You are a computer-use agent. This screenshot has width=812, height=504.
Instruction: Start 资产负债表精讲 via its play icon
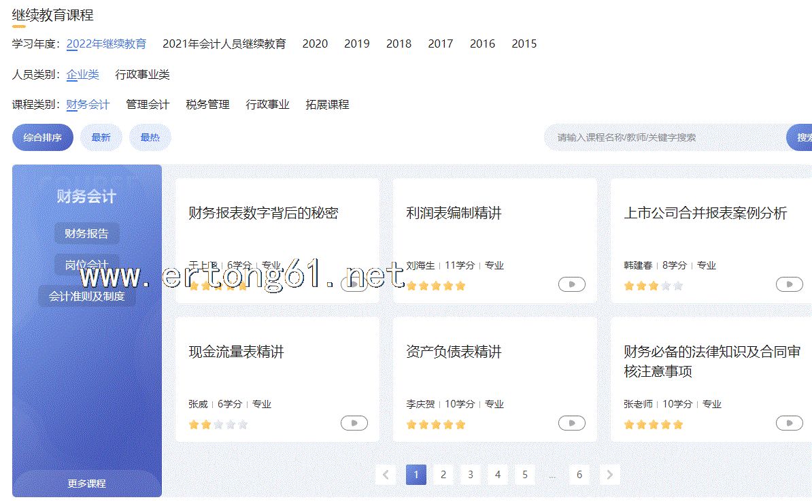(571, 424)
